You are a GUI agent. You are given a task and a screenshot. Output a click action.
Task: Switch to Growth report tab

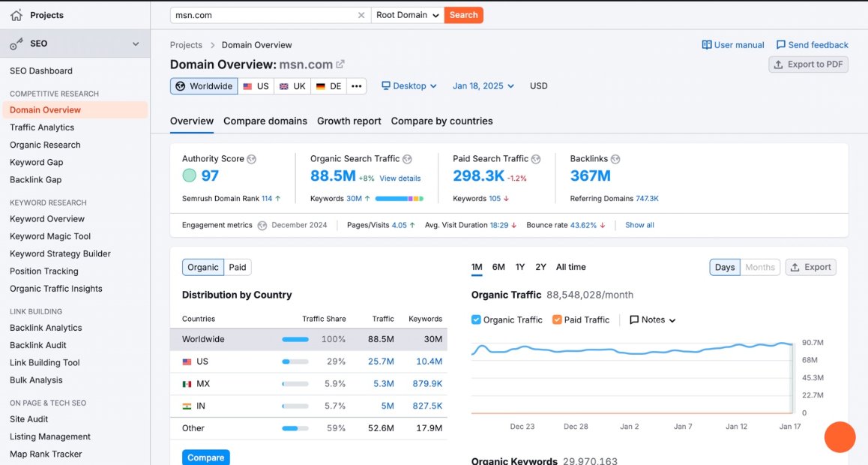click(349, 121)
